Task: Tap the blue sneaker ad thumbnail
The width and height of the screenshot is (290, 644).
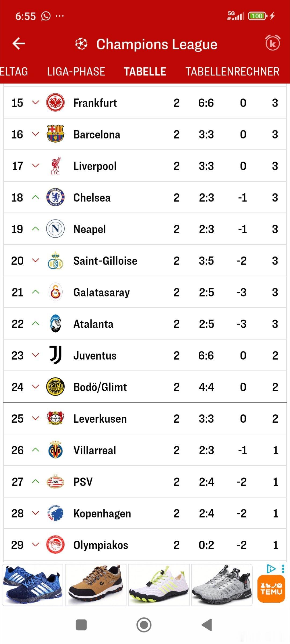Action: click(32, 585)
